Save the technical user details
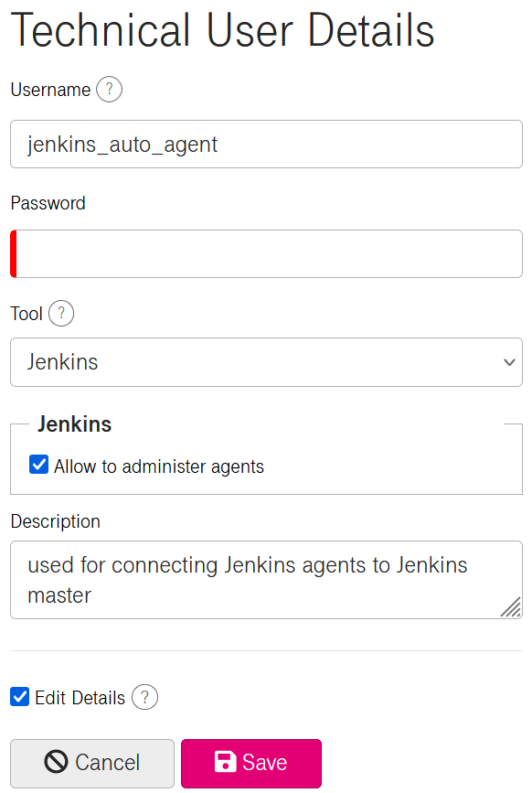532x793 pixels. 251,763
